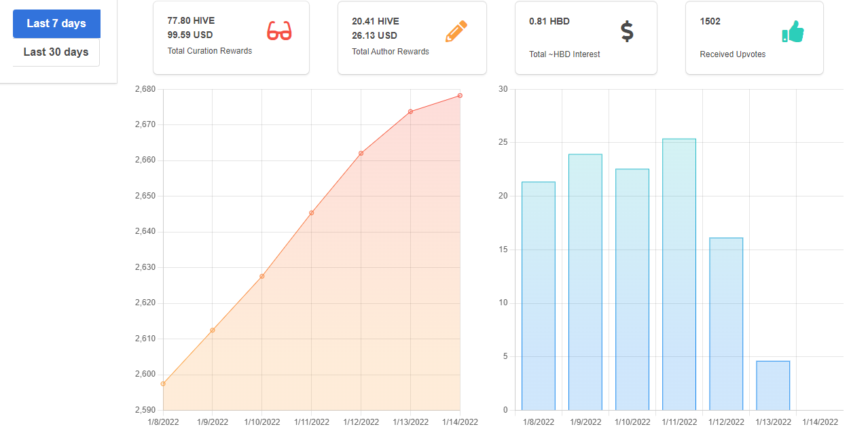Click the 26.13 USD author value
The width and height of the screenshot is (868, 446).
pyautogui.click(x=375, y=35)
